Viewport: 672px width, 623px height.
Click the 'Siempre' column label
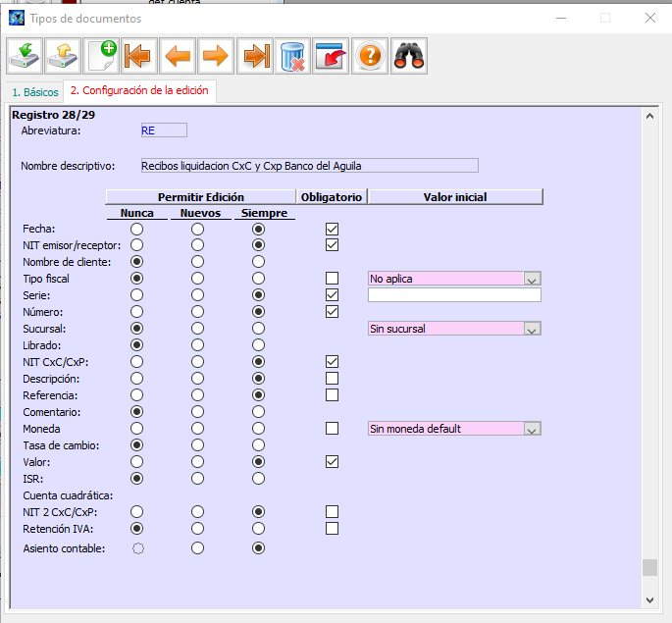pos(264,213)
